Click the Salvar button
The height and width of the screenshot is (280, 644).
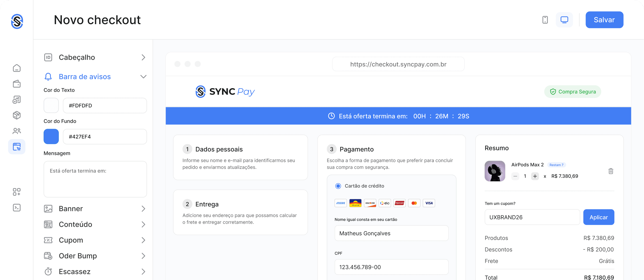(604, 20)
